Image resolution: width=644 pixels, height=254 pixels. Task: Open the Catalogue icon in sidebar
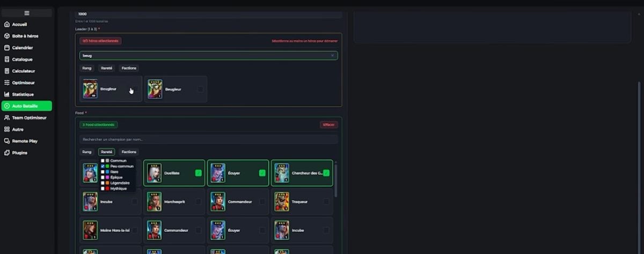pyautogui.click(x=7, y=59)
